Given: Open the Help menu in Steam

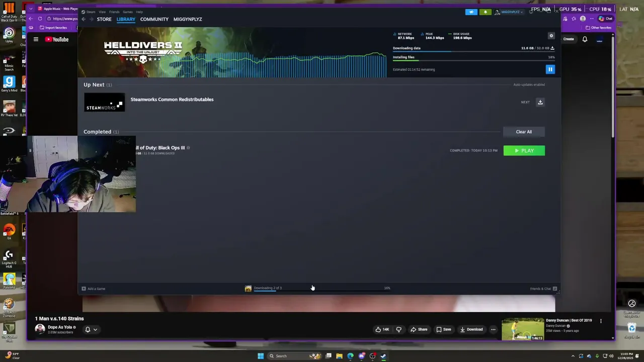Looking at the screenshot, I should coord(139,12).
